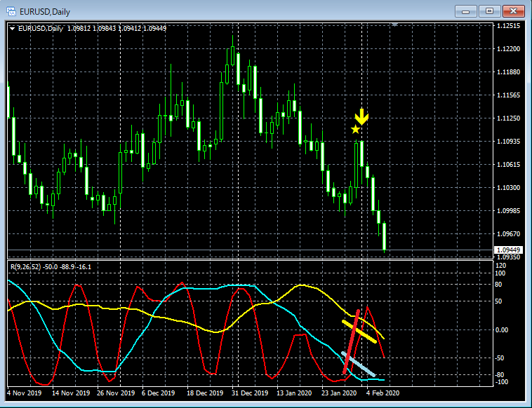This screenshot has width=532, height=408.
Task: Click the chart shift triangle marker at the top
Action: pos(394,25)
